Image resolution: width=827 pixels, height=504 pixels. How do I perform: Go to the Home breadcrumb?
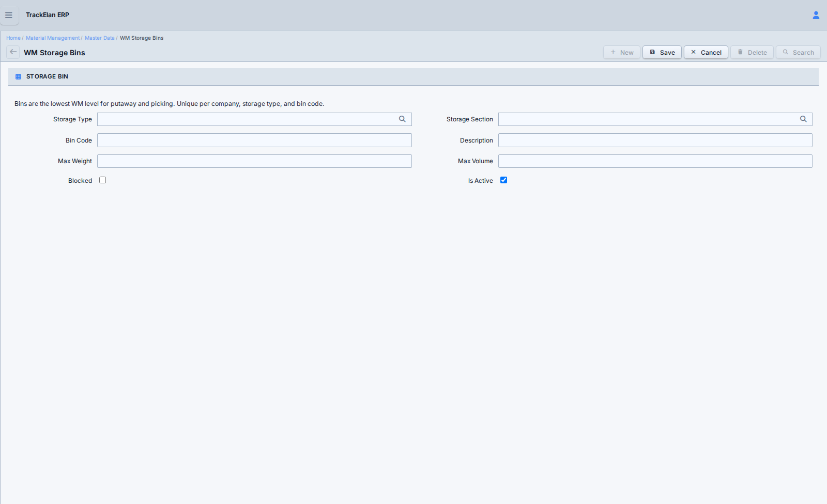pos(13,38)
